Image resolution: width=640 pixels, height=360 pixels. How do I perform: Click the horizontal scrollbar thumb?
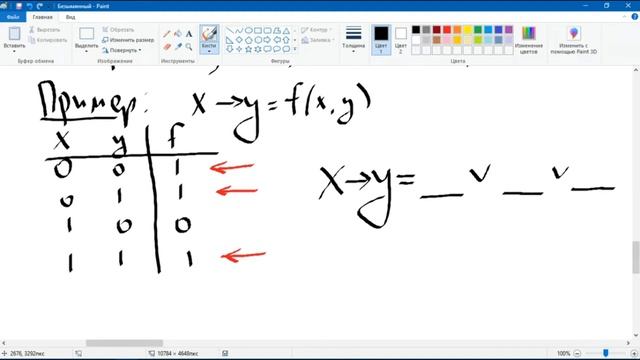click(124, 343)
